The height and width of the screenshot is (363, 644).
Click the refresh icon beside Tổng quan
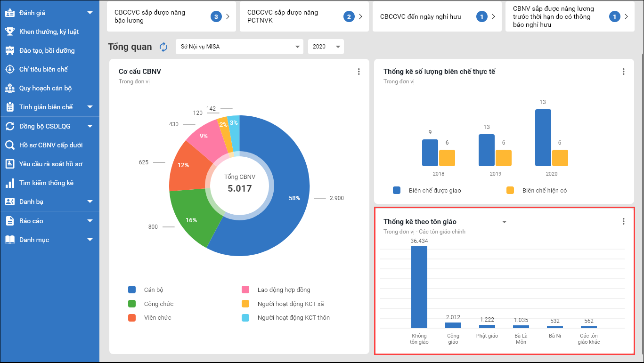(163, 47)
